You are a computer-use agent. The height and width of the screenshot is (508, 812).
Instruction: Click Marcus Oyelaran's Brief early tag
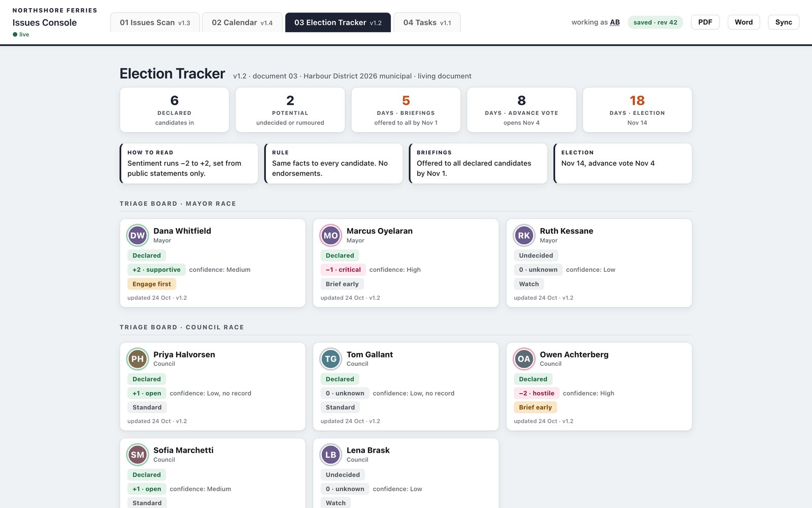click(x=342, y=284)
